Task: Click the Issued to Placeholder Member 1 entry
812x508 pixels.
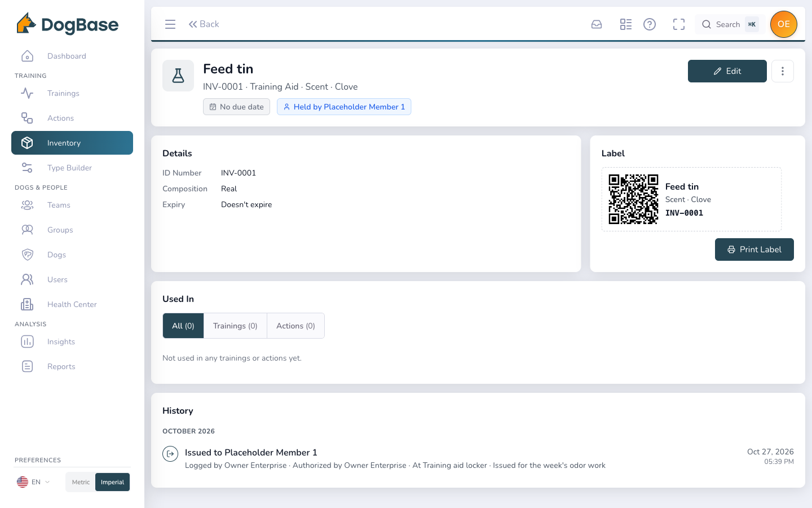Action: pos(251,453)
